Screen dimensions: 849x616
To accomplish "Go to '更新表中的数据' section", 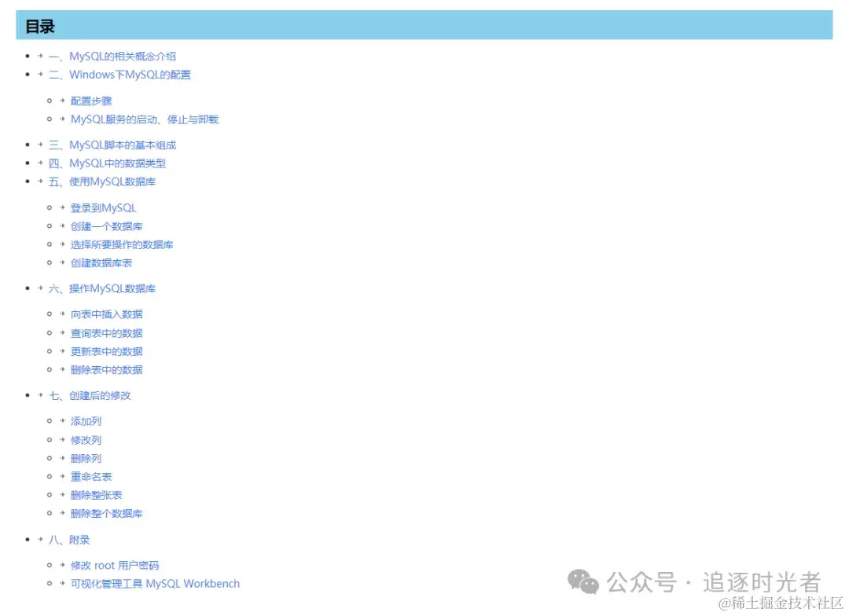I will click(107, 352).
